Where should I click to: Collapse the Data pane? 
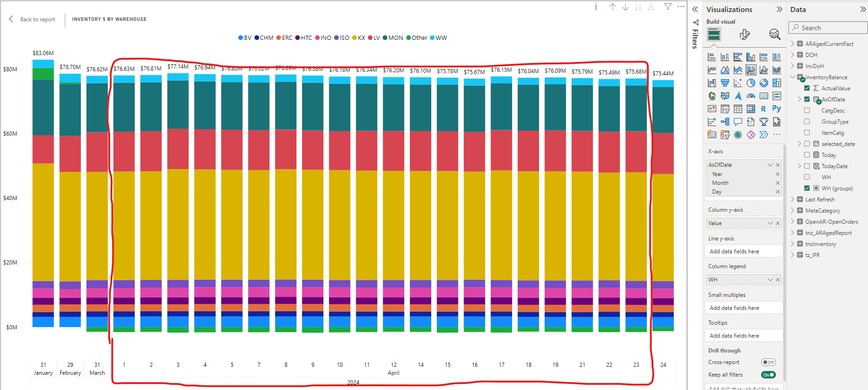pos(863,9)
